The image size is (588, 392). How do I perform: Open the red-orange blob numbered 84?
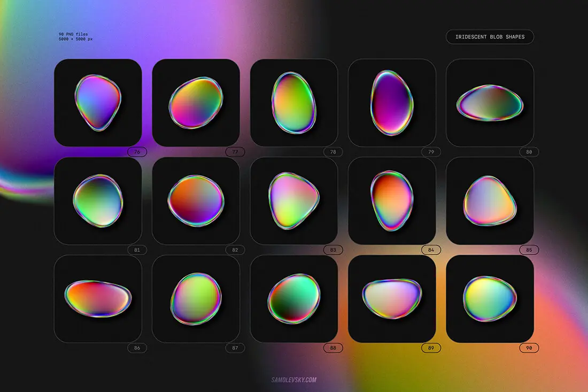[392, 201]
